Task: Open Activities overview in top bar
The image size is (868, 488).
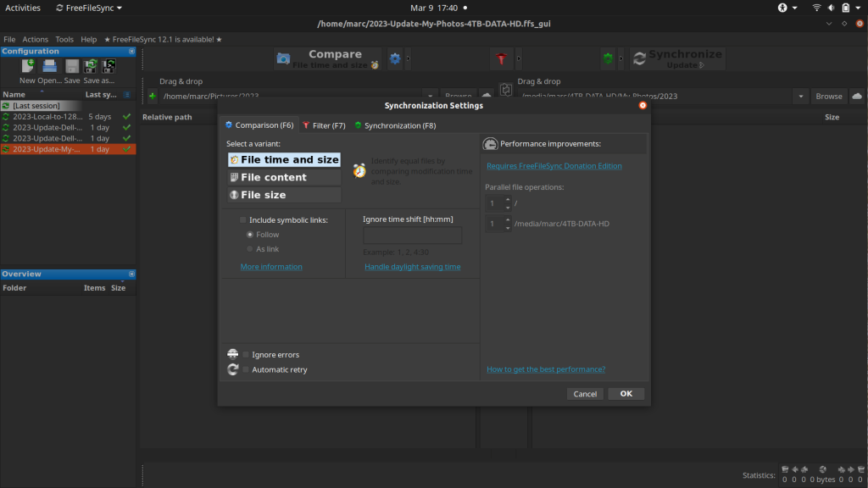Action: [x=23, y=8]
